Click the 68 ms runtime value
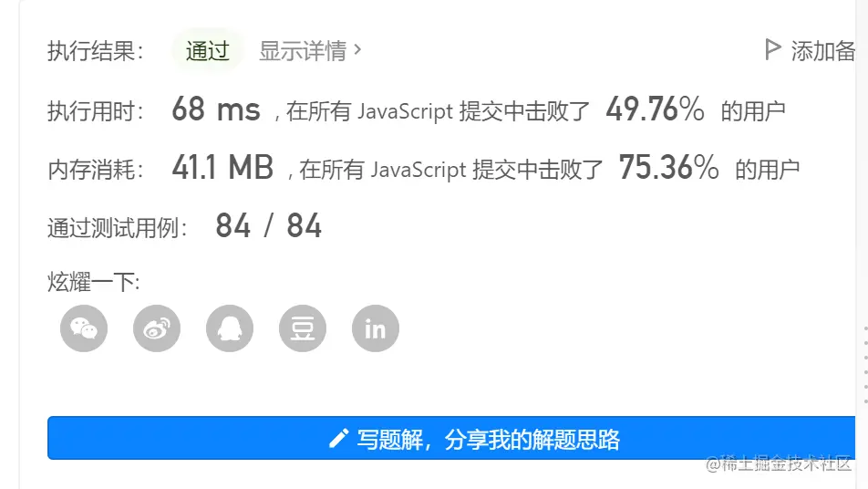Screen dimensions: 868x489 coord(215,110)
